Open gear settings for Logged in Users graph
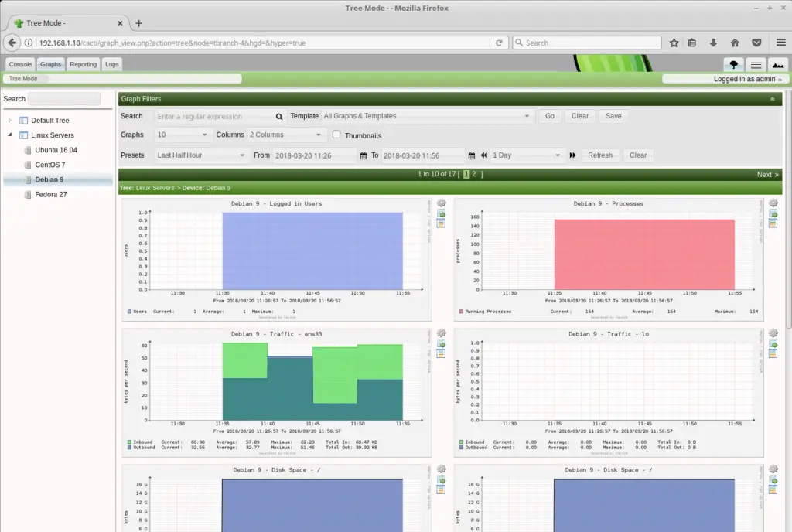Screen dimensions: 792x532 pos(442,203)
